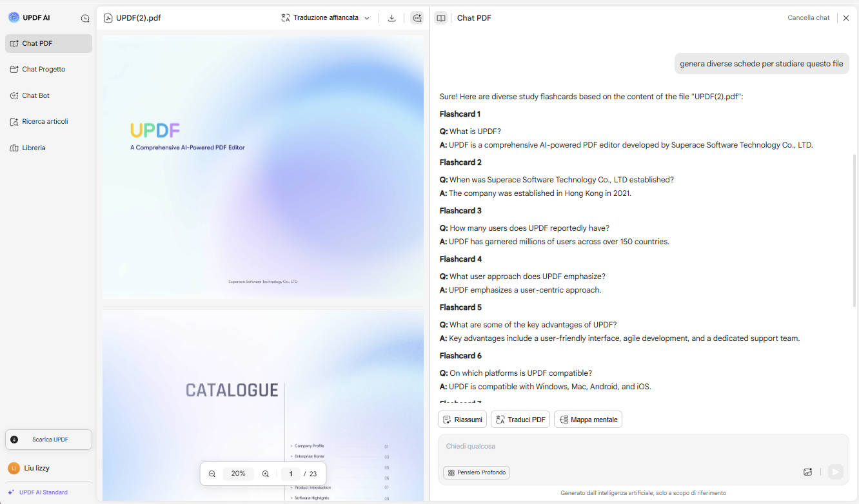Download the PDF with the download icon
The width and height of the screenshot is (859, 504).
[391, 18]
